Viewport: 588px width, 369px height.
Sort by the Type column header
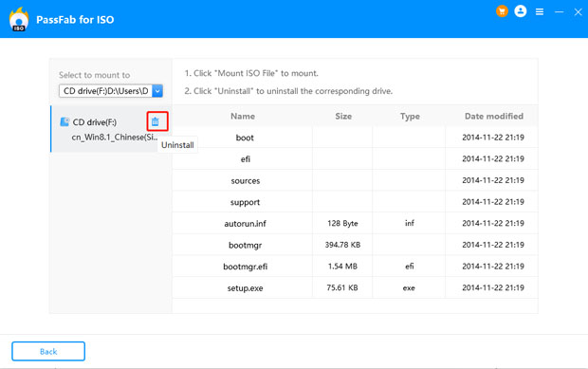(x=410, y=117)
